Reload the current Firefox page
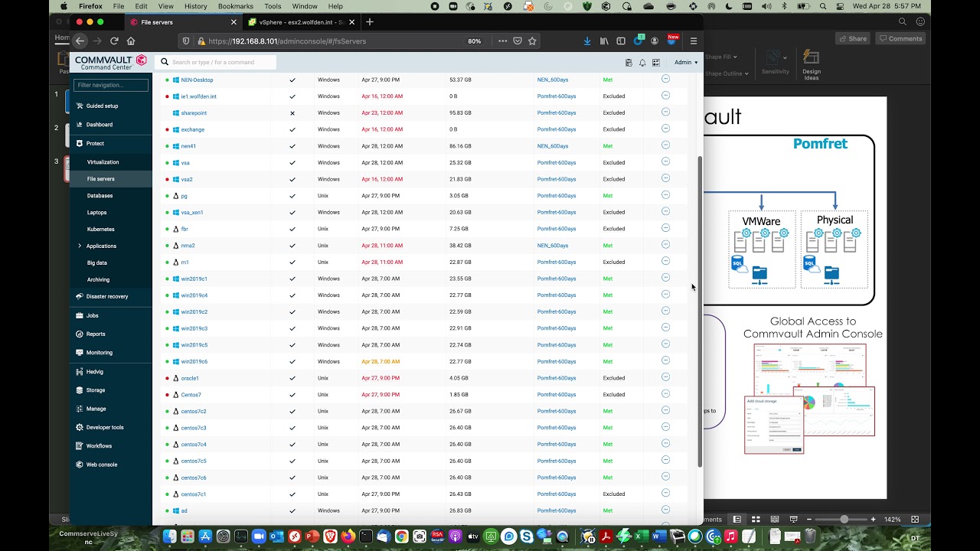Screen dimensions: 980x551 (x=114, y=41)
